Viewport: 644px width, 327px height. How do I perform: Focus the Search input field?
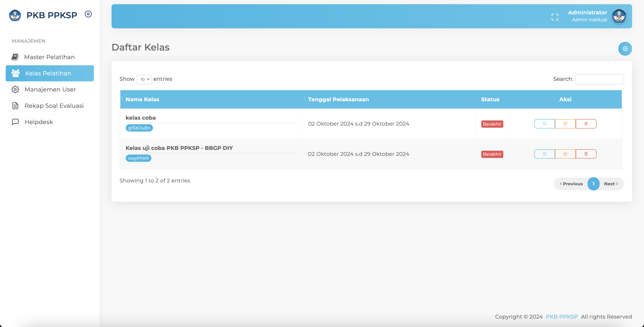pos(599,79)
